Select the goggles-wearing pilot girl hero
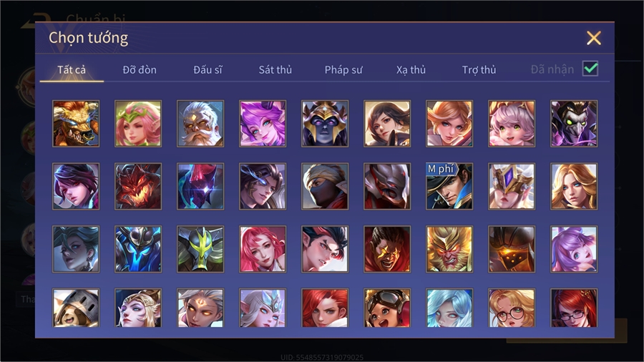The image size is (644, 362). 387,308
